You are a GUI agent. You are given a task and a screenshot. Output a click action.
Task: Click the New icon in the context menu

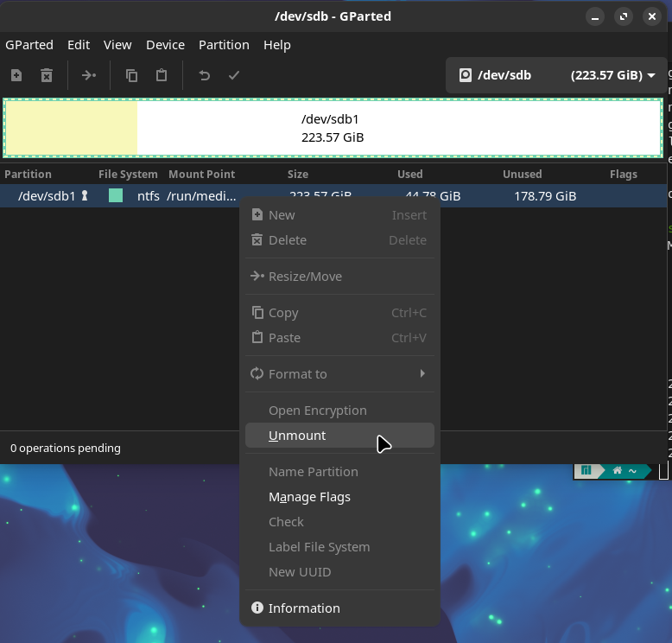pyautogui.click(x=257, y=214)
